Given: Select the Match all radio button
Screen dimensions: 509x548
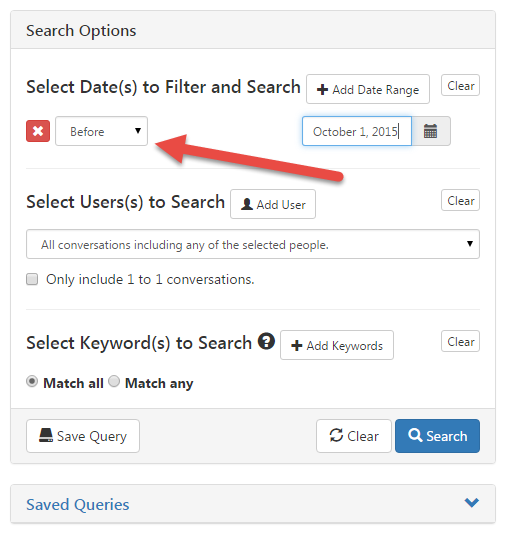Looking at the screenshot, I should pos(32,381).
